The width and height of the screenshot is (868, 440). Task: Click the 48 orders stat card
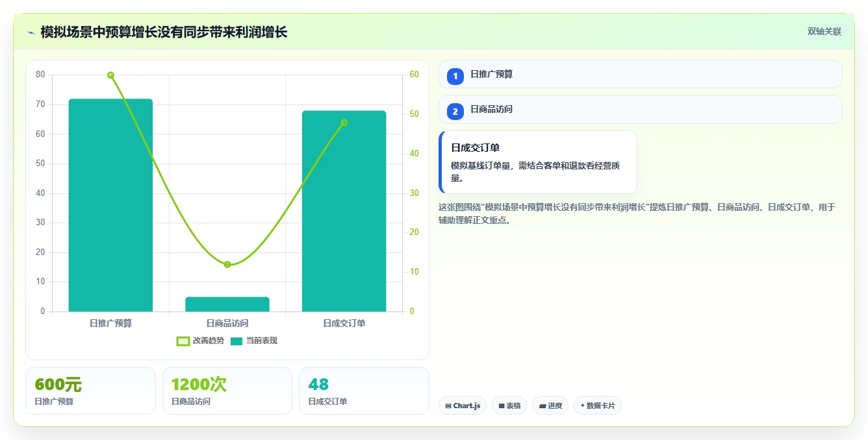coord(364,391)
